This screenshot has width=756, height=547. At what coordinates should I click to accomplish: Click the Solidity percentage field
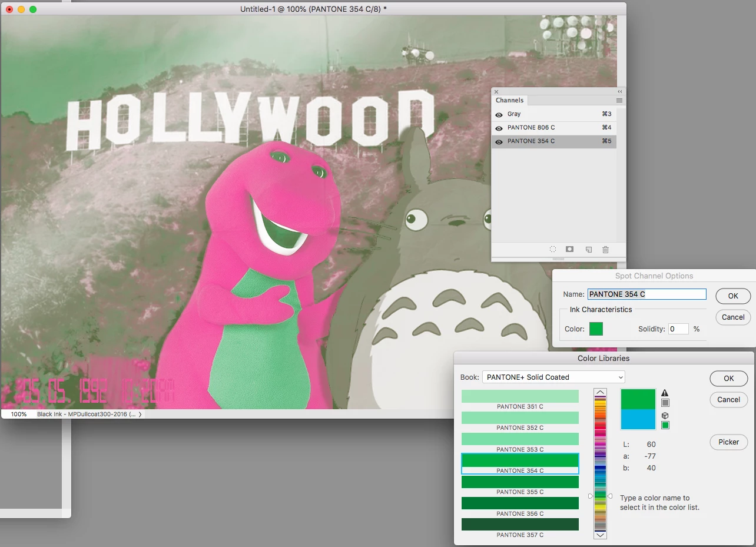(678, 329)
